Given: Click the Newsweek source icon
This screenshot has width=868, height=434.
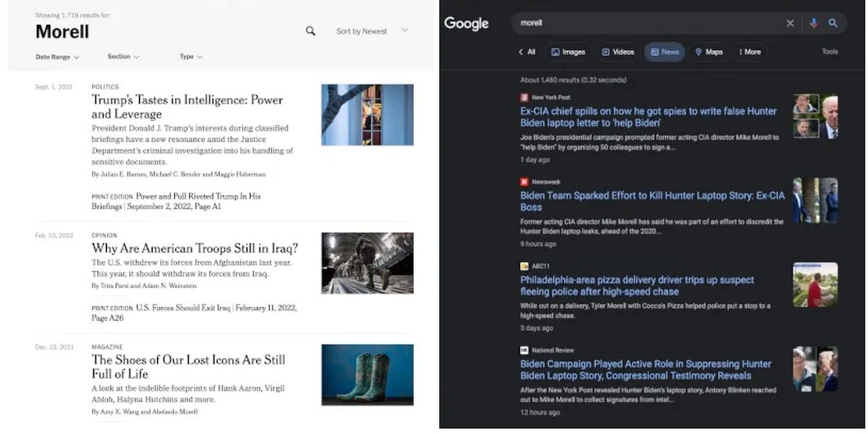Looking at the screenshot, I should (524, 182).
